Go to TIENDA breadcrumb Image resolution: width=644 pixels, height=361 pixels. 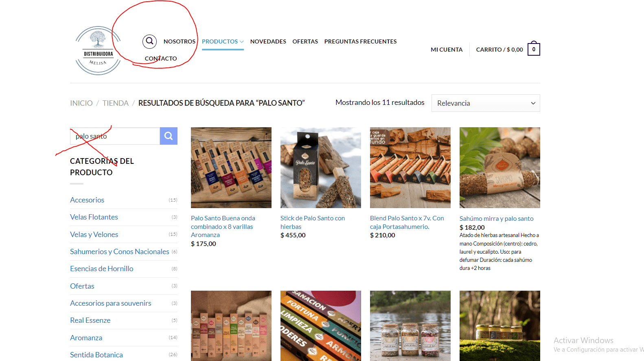point(116,103)
